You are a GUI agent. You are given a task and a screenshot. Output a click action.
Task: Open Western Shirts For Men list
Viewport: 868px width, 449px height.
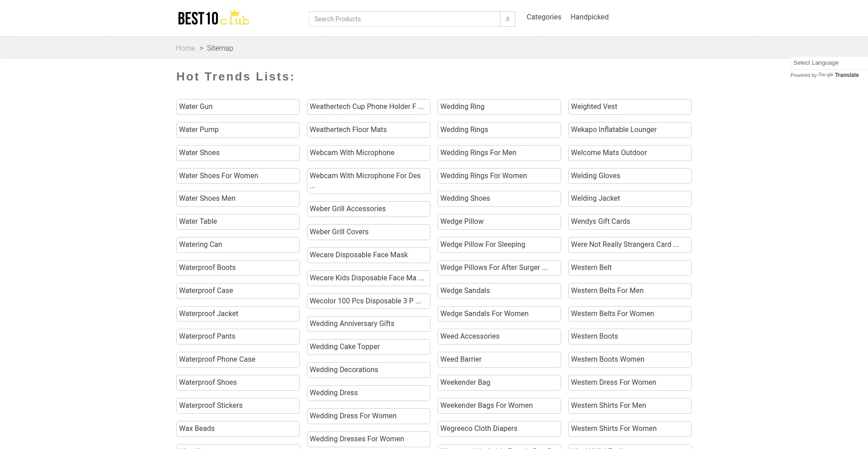point(630,406)
